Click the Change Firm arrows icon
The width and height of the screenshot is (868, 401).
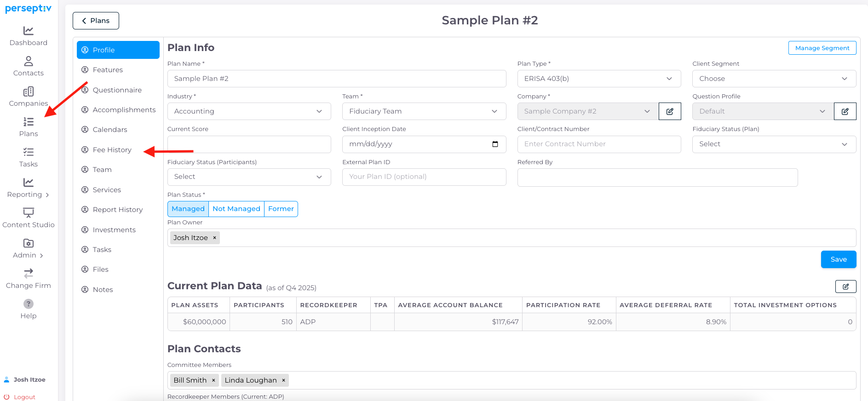(29, 274)
